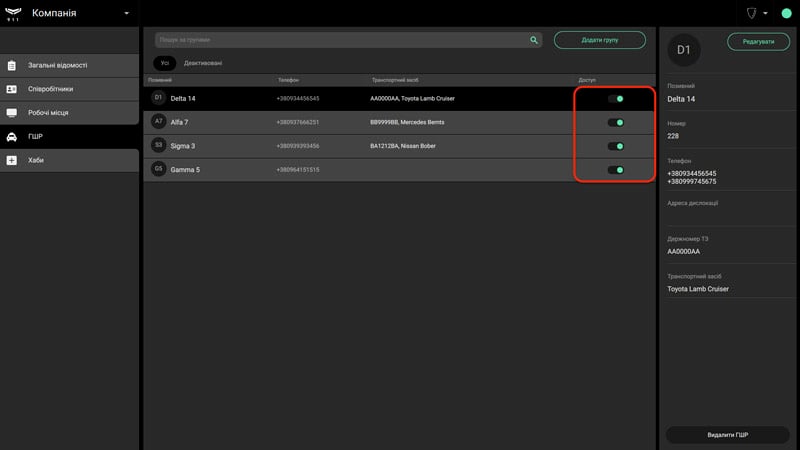Click the AA0000AA plate in details panel
This screenshot has height=450, width=800.
(x=684, y=252)
